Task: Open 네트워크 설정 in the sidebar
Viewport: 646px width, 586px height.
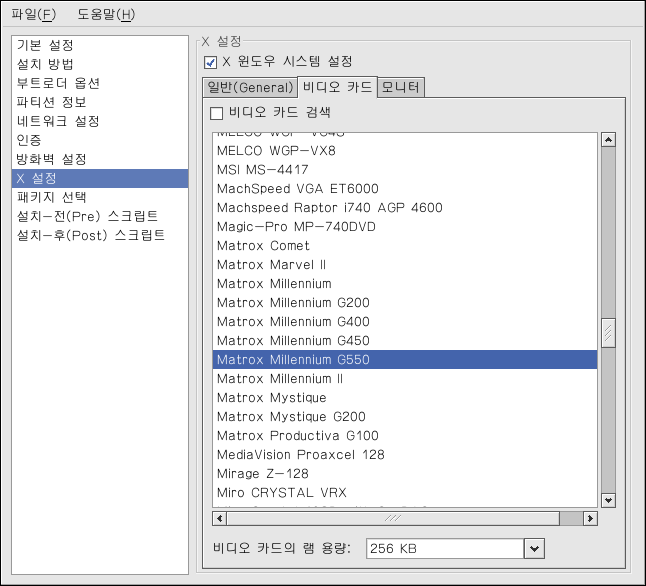Action: coord(58,122)
